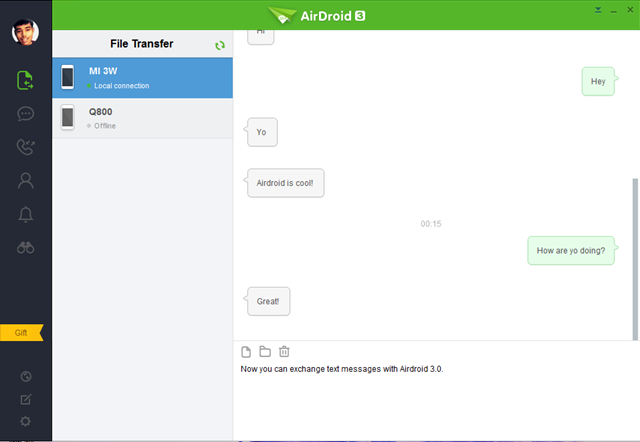Viewport: 640px width, 442px height.
Task: Close the AirDroid window
Action: [630, 10]
